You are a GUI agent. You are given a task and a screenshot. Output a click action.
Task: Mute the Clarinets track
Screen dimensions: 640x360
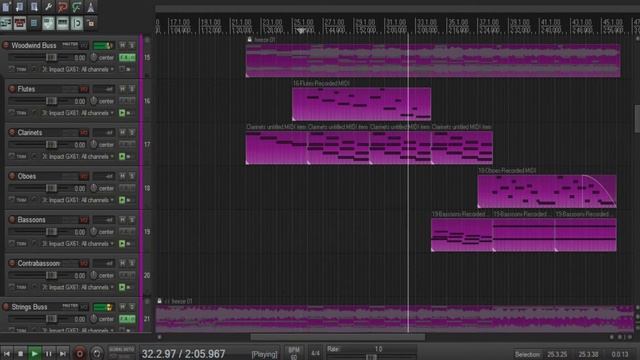[122, 133]
